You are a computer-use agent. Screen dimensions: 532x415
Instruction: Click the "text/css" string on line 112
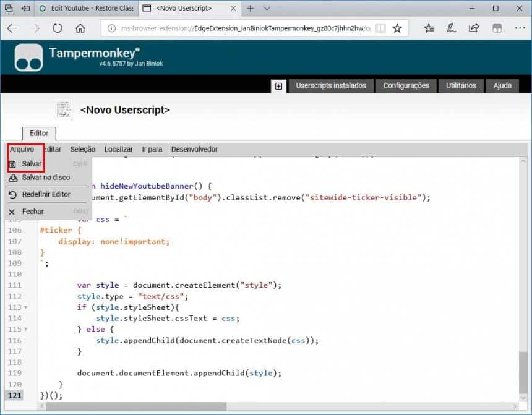click(x=161, y=296)
